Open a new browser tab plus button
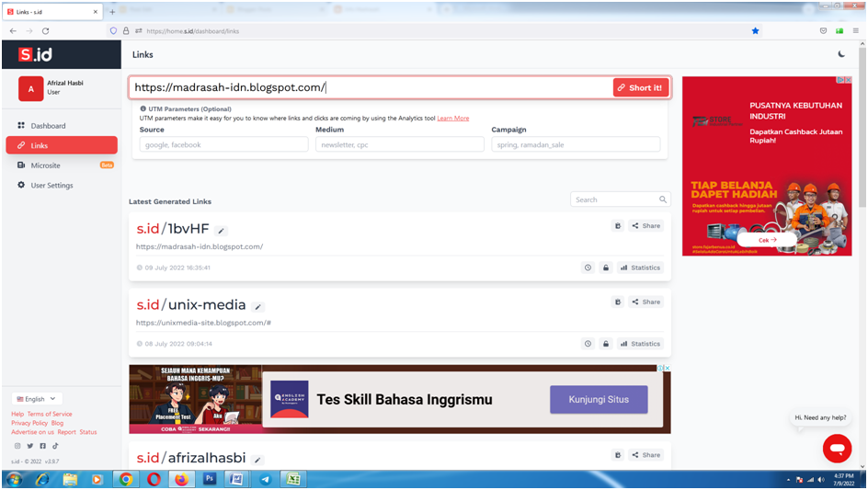The image size is (868, 490). [112, 12]
